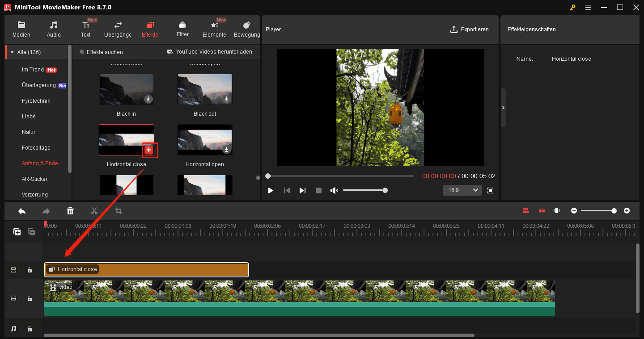Add the Horizontal close effect with the plus icon
Screen dimensions: 644x339
(x=149, y=150)
